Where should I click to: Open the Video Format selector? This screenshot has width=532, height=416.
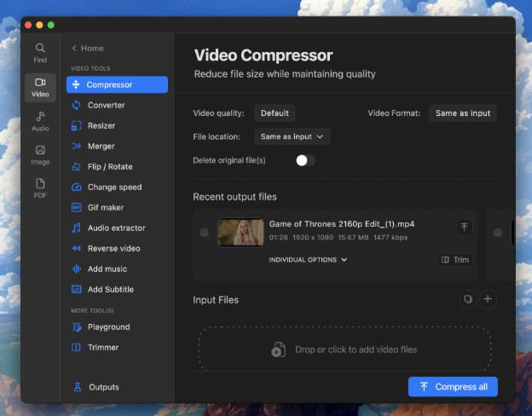coord(463,113)
